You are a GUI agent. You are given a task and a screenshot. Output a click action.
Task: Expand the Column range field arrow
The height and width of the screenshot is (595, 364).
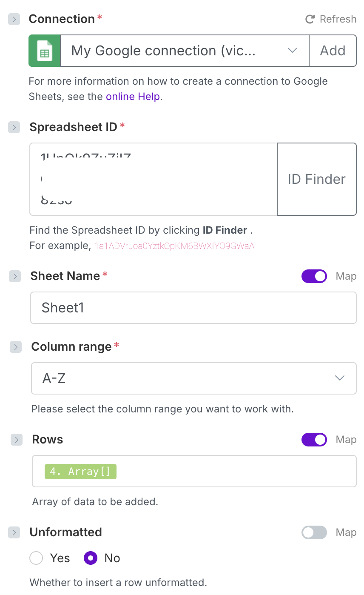(16, 347)
